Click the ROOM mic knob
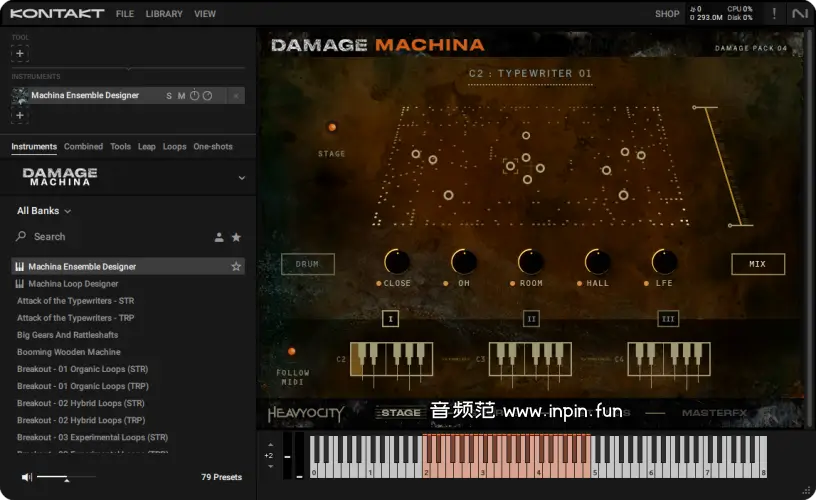Screen dimensions: 816x500 coord(531,261)
